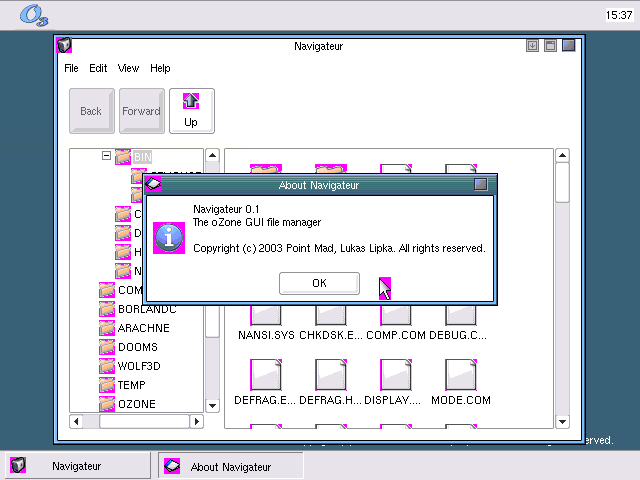Select the BIN folder icon in the tree

[123, 157]
